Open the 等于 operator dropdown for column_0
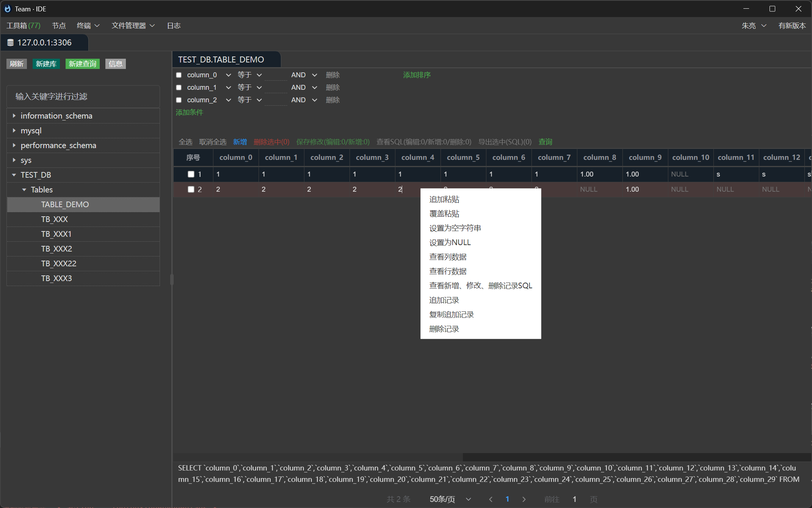The height and width of the screenshot is (508, 812). pyautogui.click(x=250, y=75)
